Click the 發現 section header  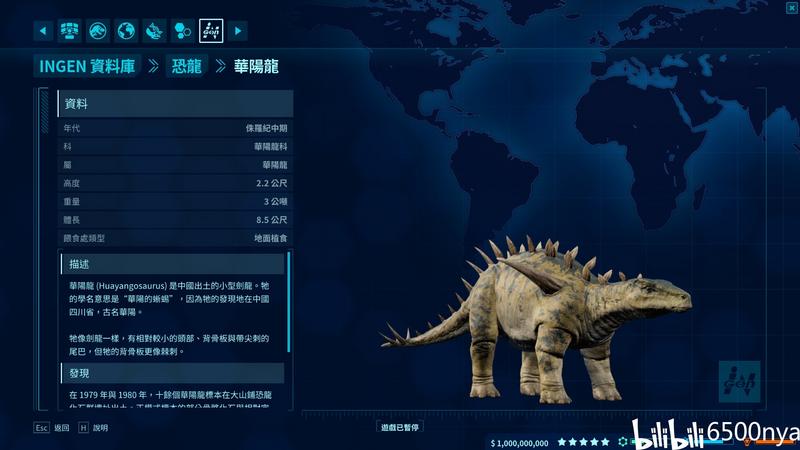pos(172,373)
